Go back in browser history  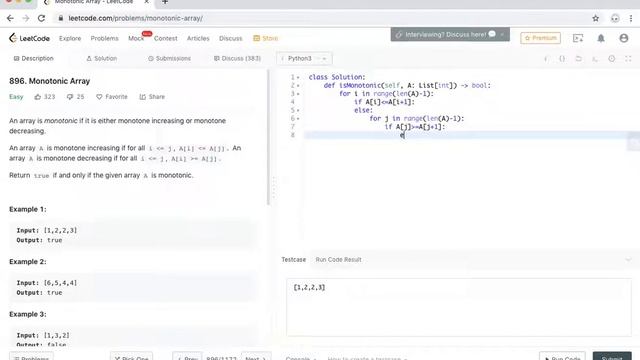pos(10,18)
